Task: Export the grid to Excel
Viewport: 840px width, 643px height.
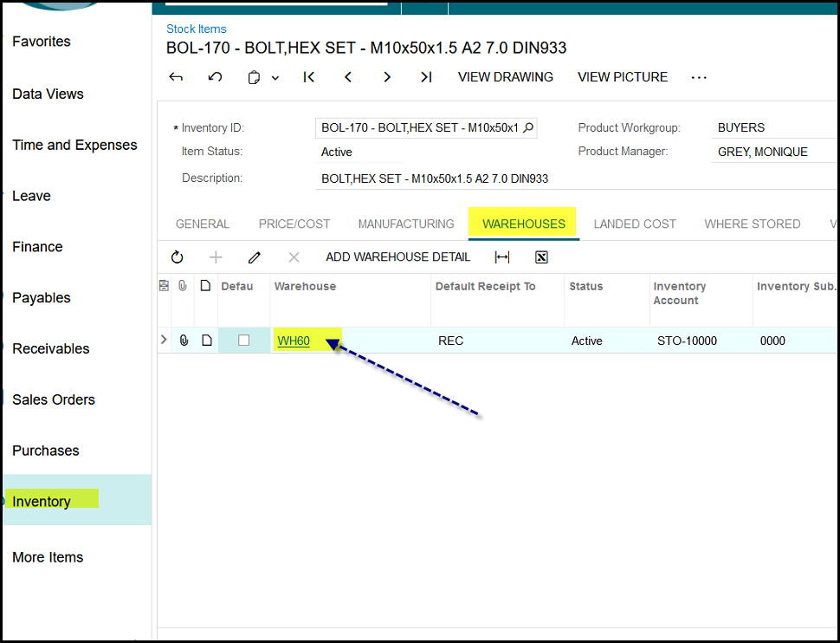Action: [541, 257]
